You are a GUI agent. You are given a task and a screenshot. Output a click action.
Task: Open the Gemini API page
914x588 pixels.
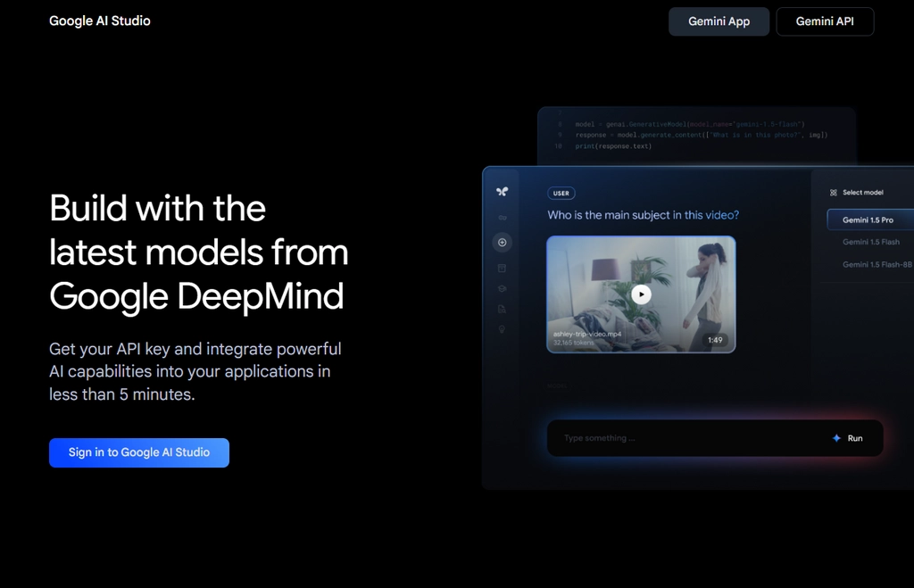pyautogui.click(x=825, y=21)
